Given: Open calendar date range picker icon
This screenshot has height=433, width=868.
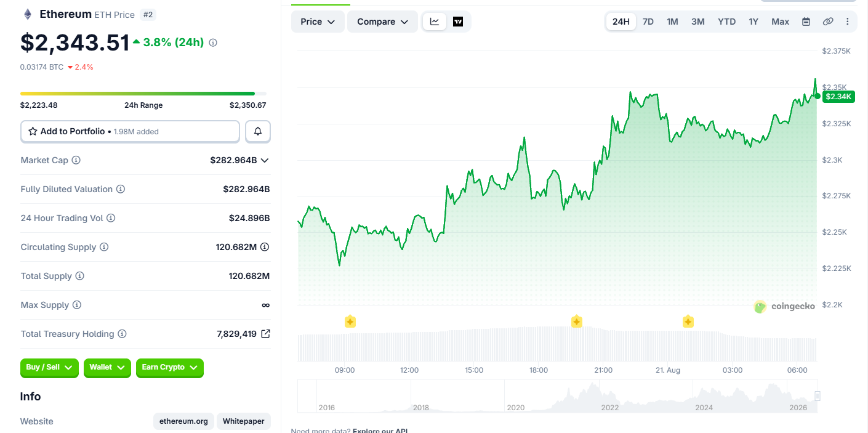Looking at the screenshot, I should (x=806, y=22).
